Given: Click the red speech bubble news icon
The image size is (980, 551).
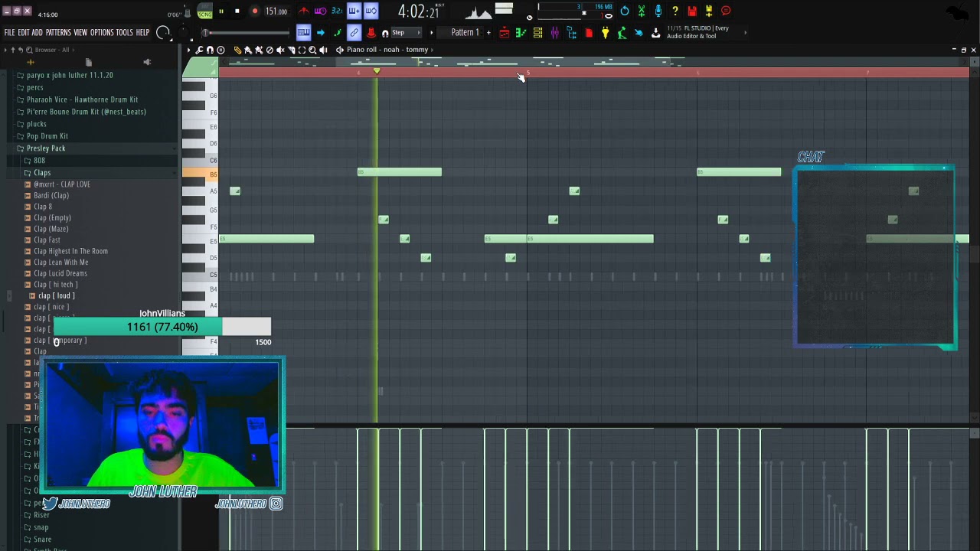Looking at the screenshot, I should tap(726, 11).
